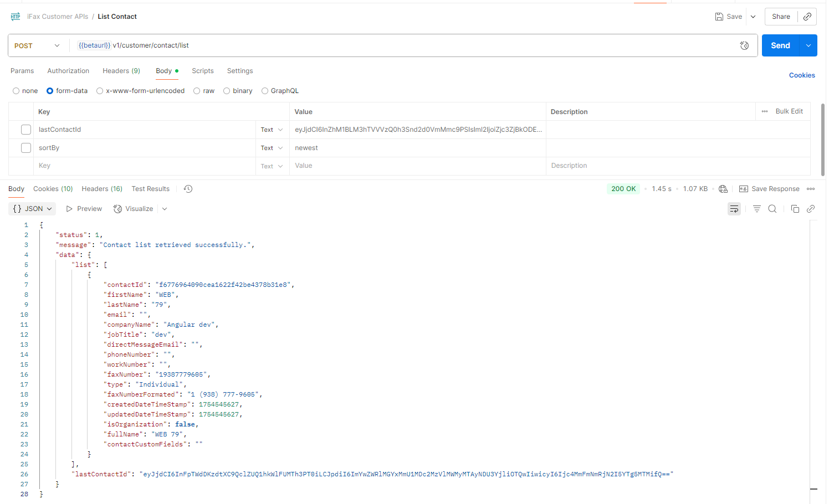829x504 pixels.
Task: Expand the Save options arrow
Action: point(753,17)
